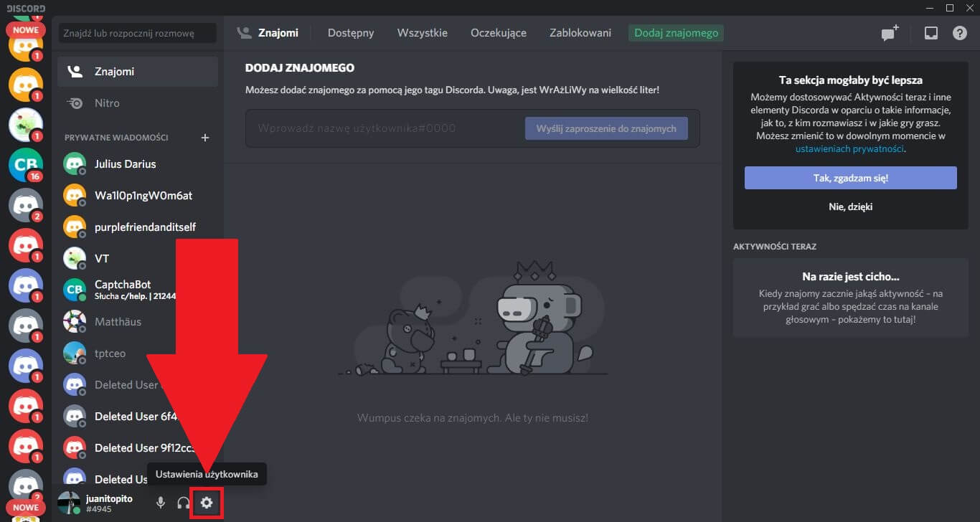Image resolution: width=980 pixels, height=522 pixels.
Task: Click Wyślij zaproszenie do znajomych button
Action: pyautogui.click(x=606, y=128)
